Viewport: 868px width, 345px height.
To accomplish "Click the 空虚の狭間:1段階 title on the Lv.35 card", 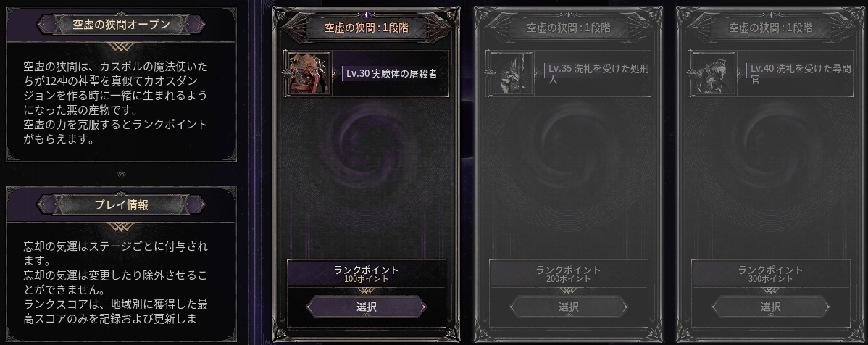I will tap(569, 27).
